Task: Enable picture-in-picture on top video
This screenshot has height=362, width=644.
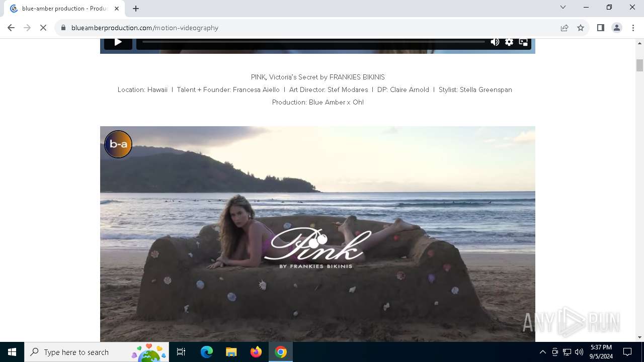Action: pos(523,42)
